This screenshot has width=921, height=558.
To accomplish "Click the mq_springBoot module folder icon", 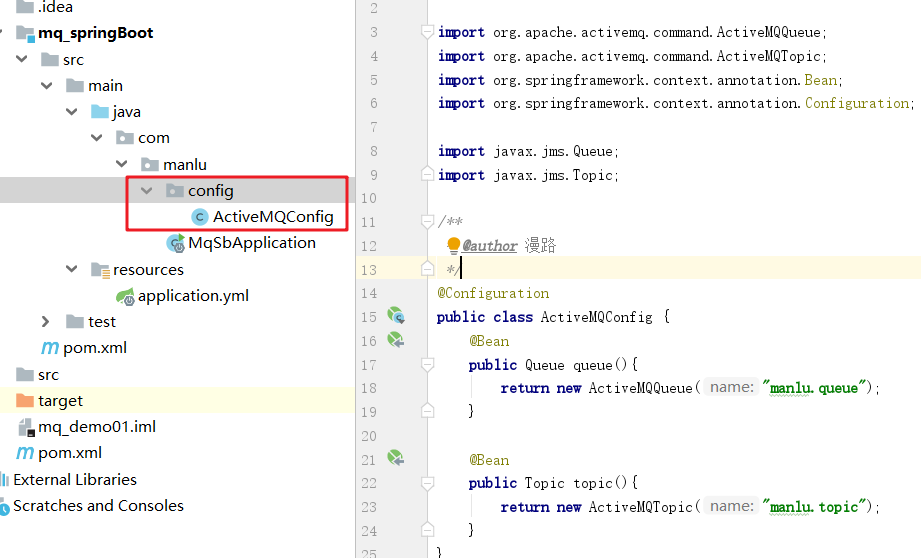I will pyautogui.click(x=25, y=33).
